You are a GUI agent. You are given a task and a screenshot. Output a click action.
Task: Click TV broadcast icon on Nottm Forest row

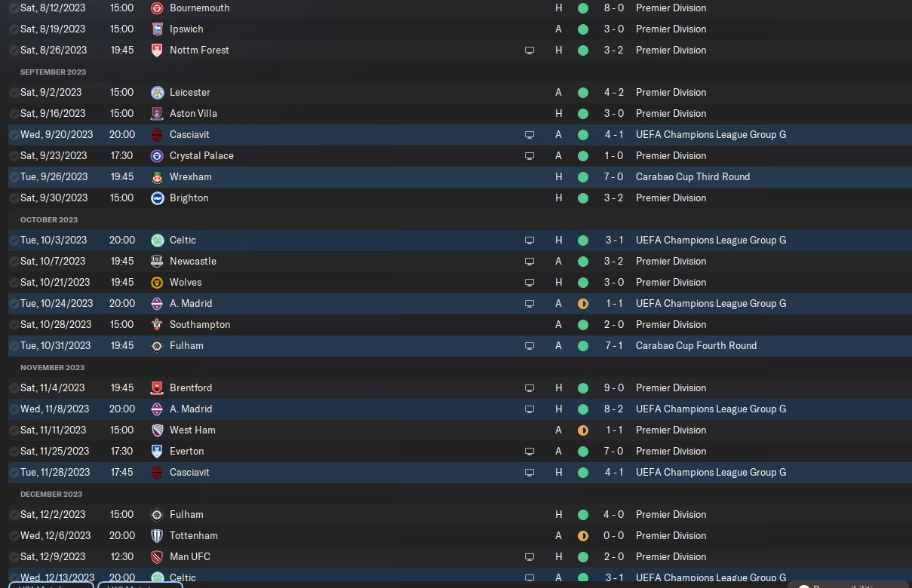pyautogui.click(x=530, y=50)
